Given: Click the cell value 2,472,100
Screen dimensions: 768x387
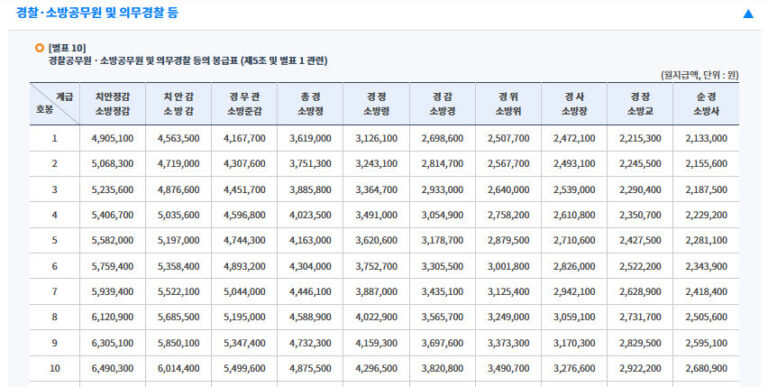Looking at the screenshot, I should click(x=574, y=139).
